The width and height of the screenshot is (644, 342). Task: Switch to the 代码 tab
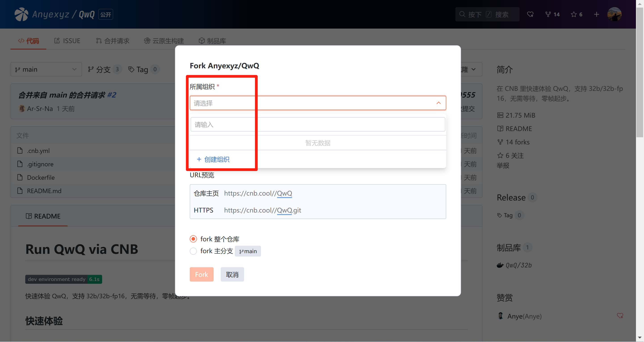coord(29,41)
